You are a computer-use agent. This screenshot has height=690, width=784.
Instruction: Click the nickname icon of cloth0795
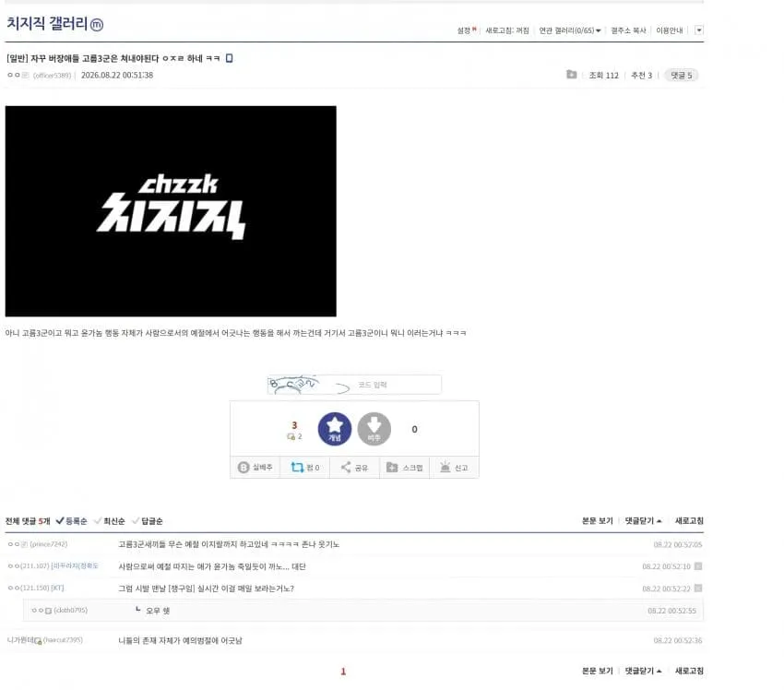coord(49,611)
